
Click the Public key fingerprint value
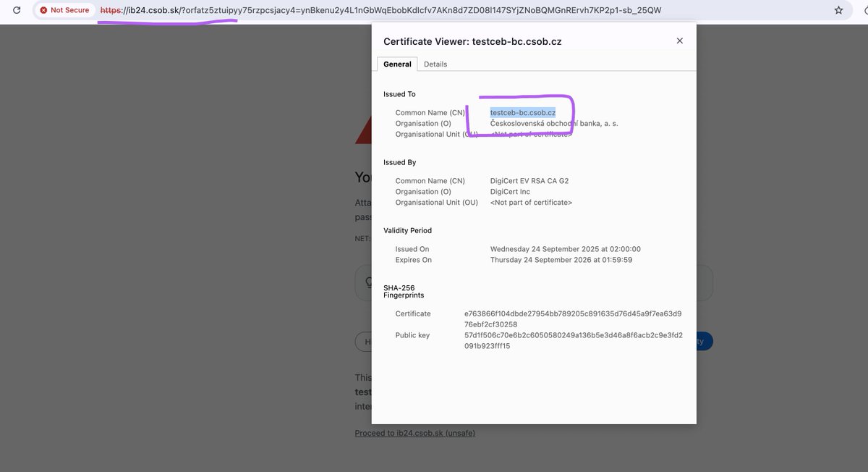coord(573,340)
